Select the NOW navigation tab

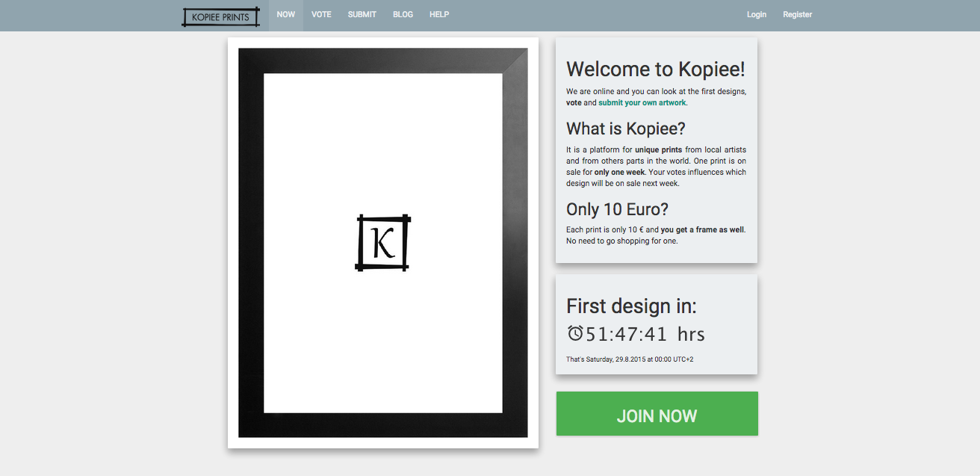pyautogui.click(x=285, y=14)
